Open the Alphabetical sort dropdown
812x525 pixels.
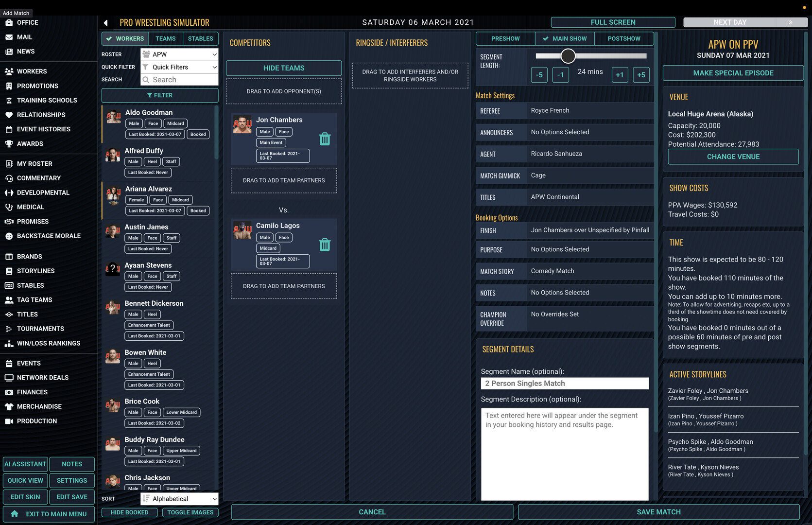(179, 499)
